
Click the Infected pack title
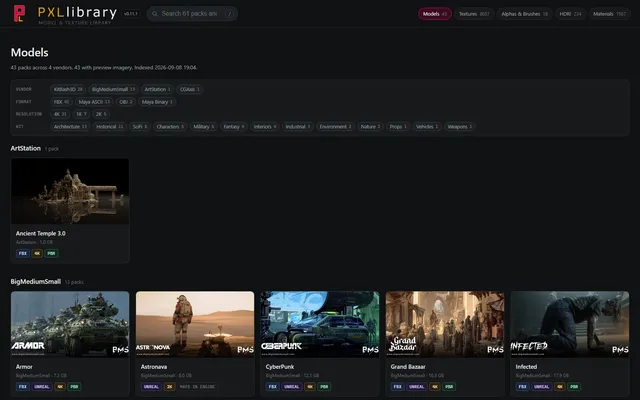click(526, 367)
